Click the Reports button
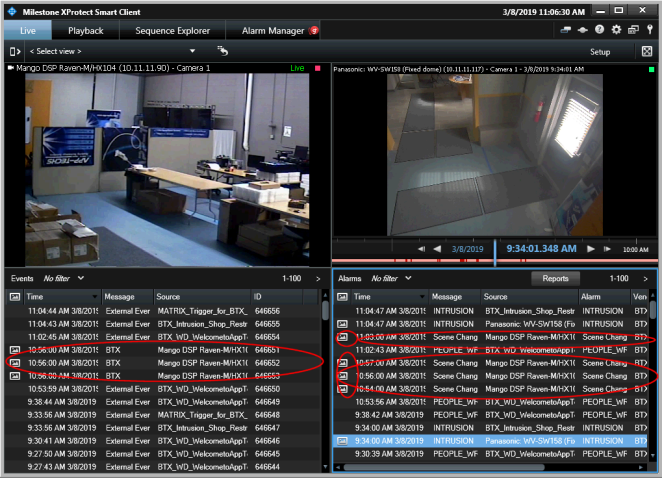Screen dimensions: 662x478 click(555, 278)
